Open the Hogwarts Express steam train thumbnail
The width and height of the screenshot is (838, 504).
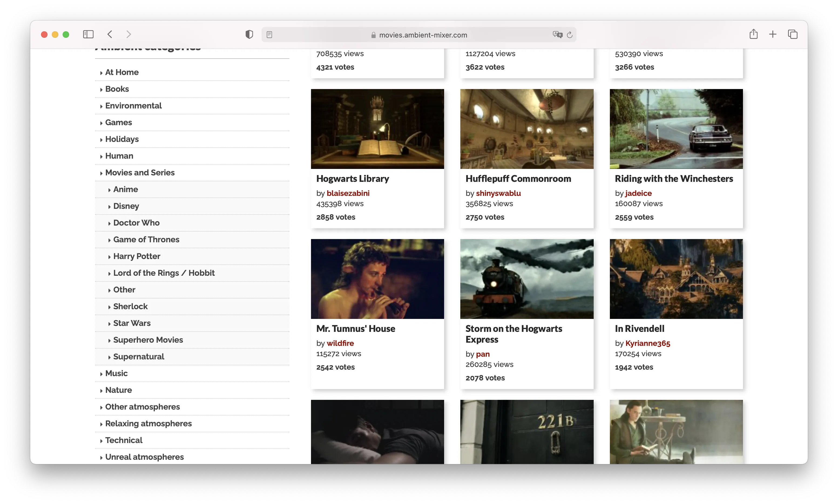point(527,279)
